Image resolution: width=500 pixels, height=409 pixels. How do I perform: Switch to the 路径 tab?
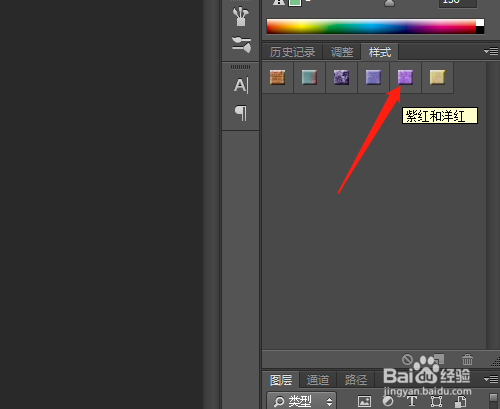(x=356, y=380)
